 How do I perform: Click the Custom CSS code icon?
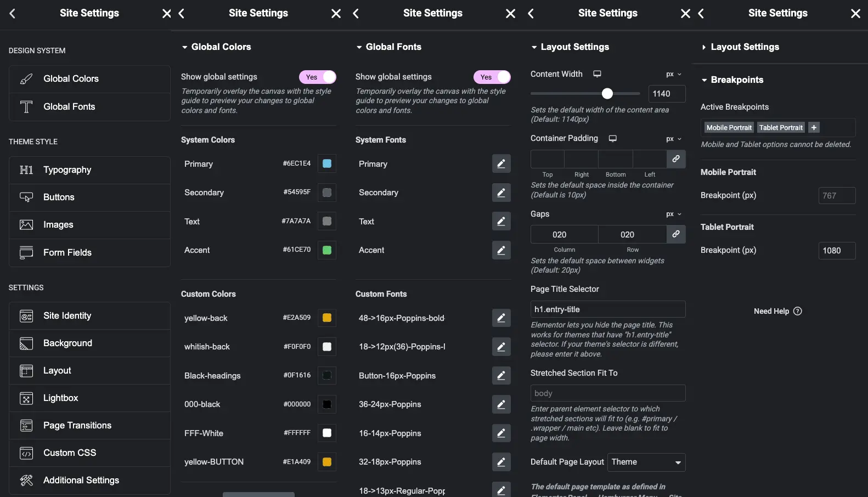[x=26, y=453]
